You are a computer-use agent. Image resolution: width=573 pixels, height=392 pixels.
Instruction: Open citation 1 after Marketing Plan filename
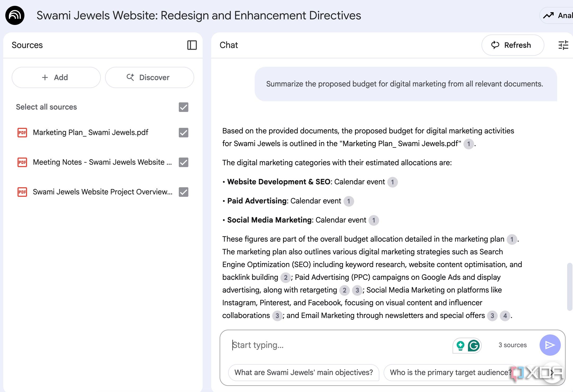tap(468, 144)
